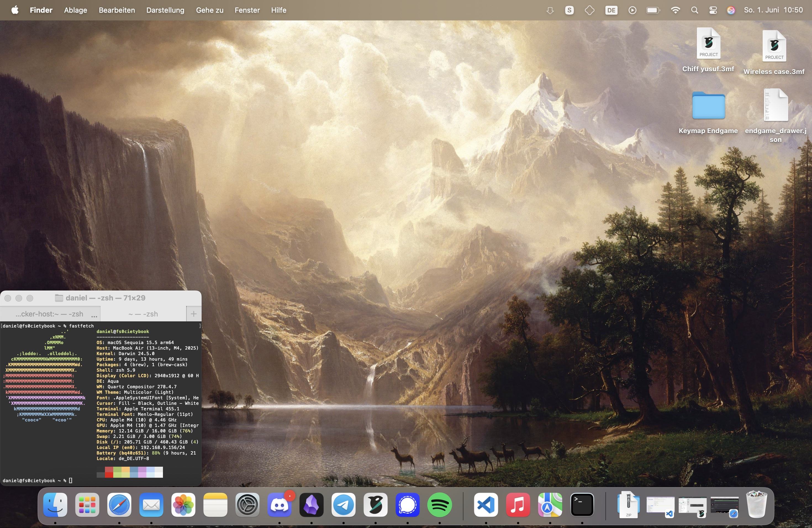Open Visual Studio Code in Dock
The width and height of the screenshot is (812, 528).
coord(486,505)
